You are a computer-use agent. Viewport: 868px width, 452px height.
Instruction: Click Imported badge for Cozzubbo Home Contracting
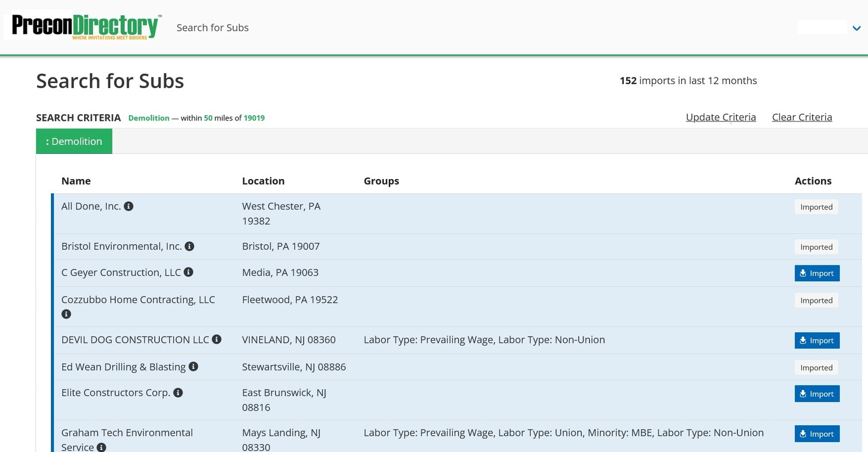816,301
